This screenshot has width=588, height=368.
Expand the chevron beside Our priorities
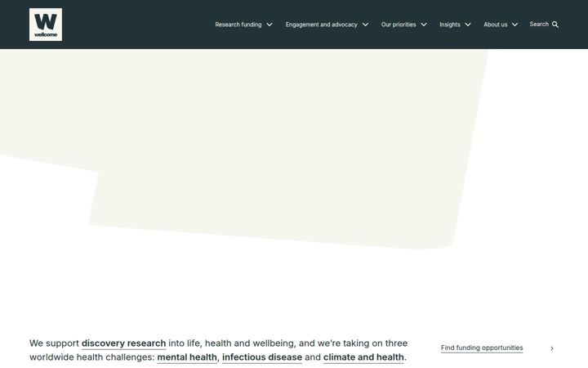coord(424,25)
